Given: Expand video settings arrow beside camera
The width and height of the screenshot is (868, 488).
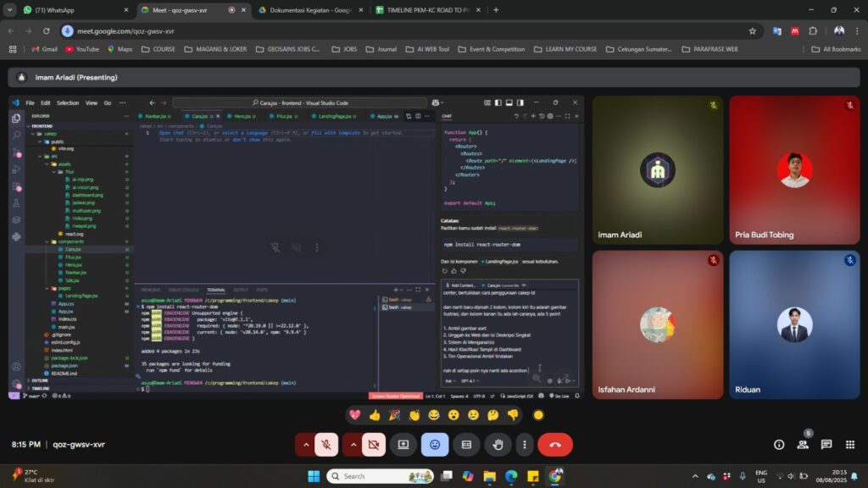Looking at the screenshot, I should tap(352, 444).
